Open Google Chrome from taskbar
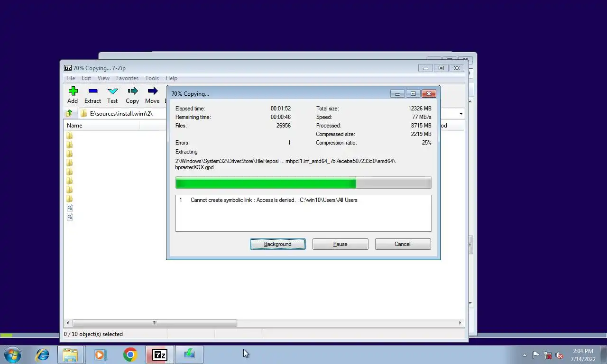 [130, 355]
